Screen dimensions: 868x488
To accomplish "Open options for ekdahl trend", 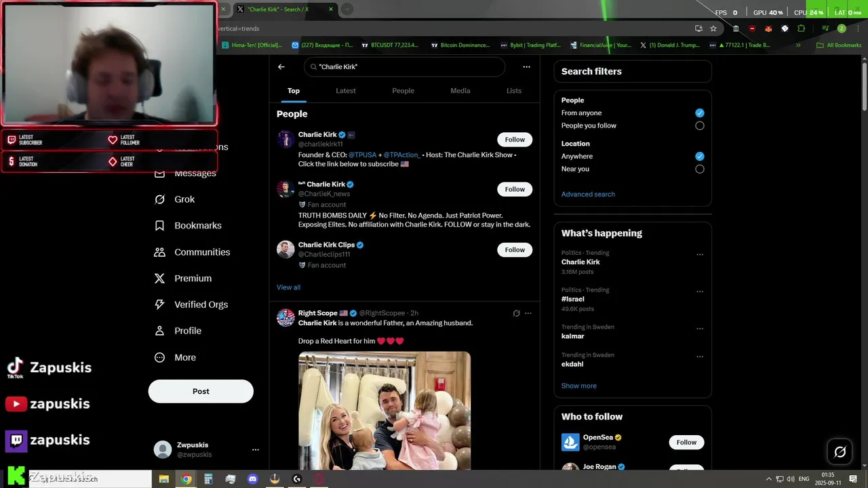I will pyautogui.click(x=700, y=357).
